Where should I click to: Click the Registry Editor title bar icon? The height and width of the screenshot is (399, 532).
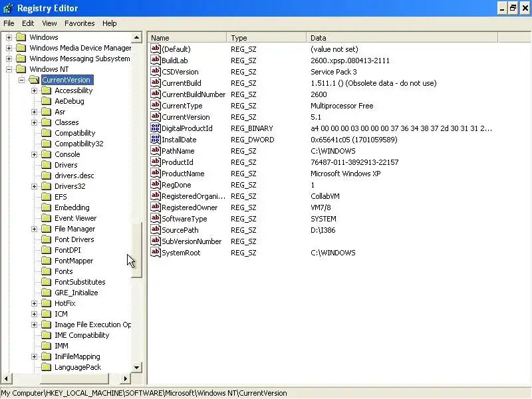click(8, 8)
